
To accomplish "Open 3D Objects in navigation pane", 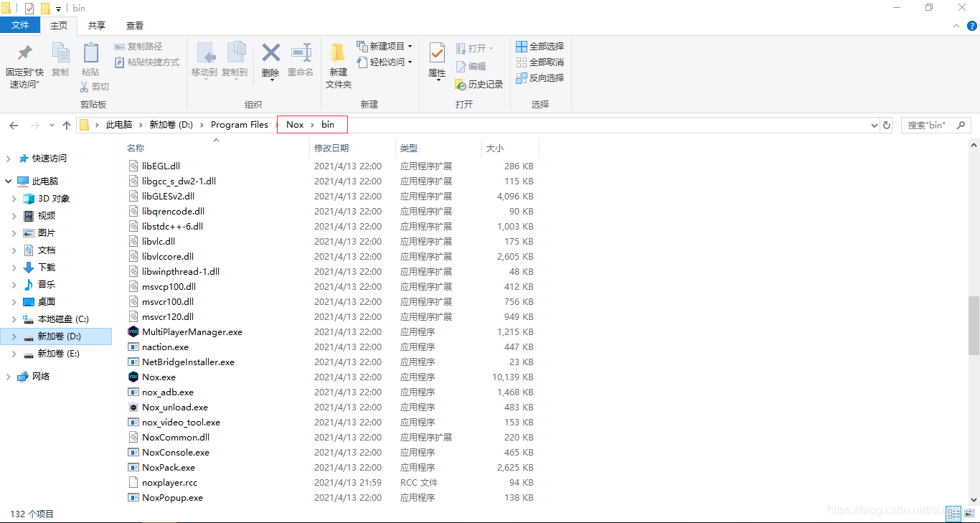I will [x=54, y=199].
